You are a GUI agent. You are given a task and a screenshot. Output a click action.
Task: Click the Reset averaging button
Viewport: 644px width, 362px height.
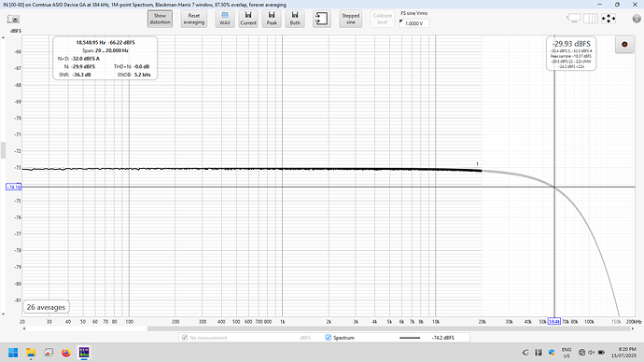tap(194, 19)
